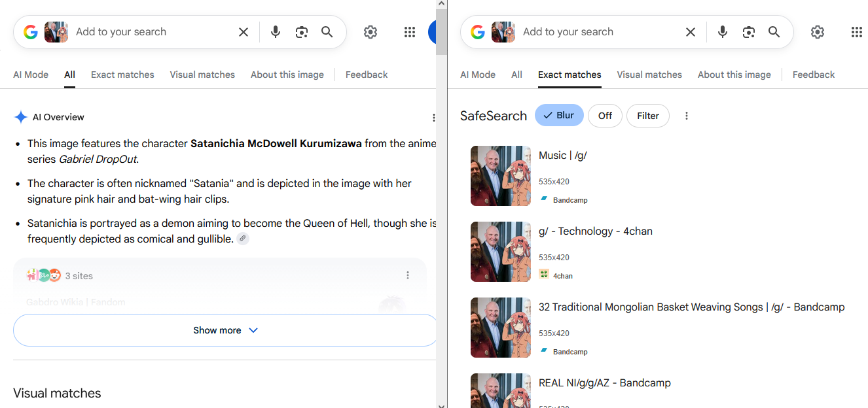Set SafeSearch to Blur
The height and width of the screenshot is (408, 868).
[559, 116]
